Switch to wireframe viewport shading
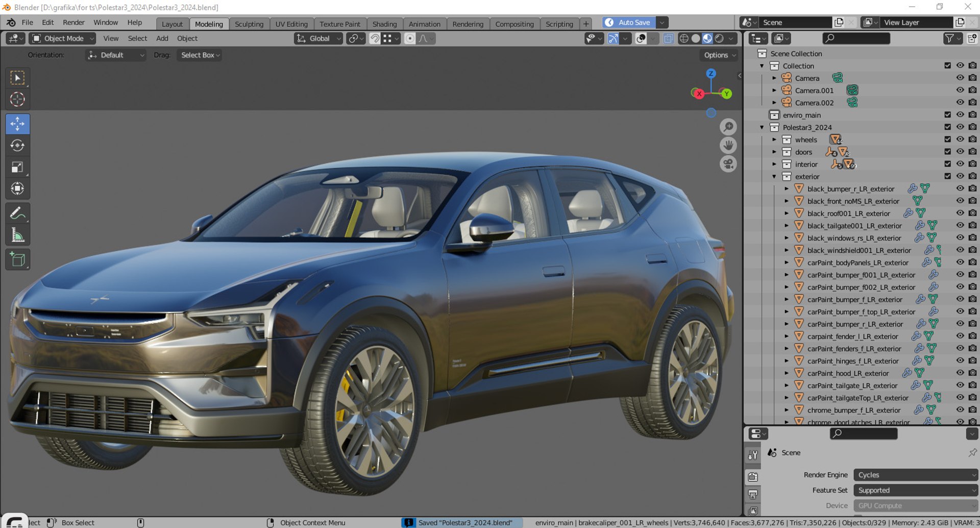The height and width of the screenshot is (528, 980). pos(684,38)
